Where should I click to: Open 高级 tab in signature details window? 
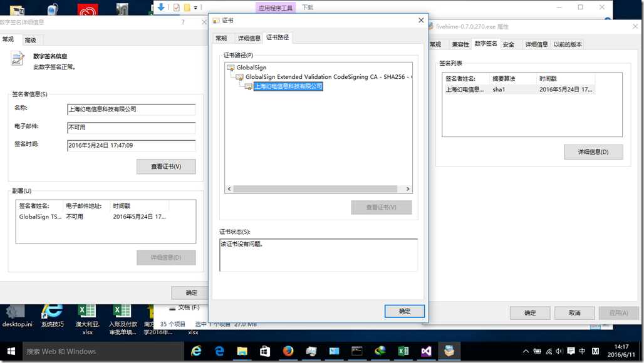[31, 40]
